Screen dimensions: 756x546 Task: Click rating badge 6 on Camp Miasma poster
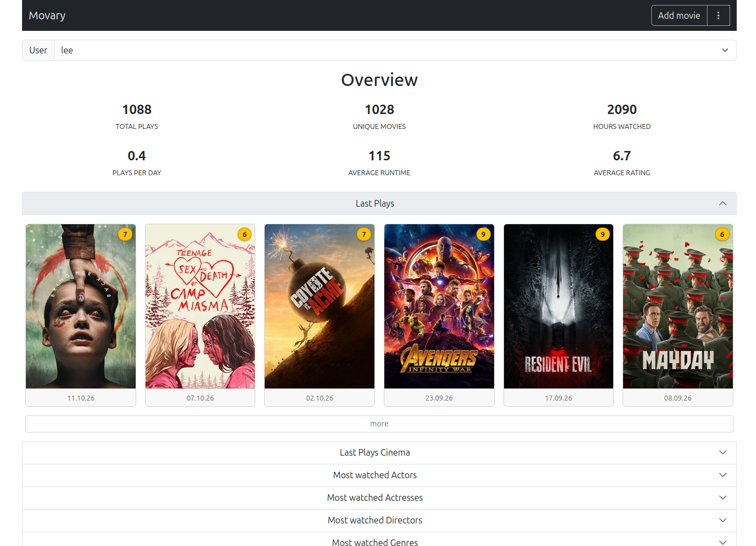tap(245, 234)
